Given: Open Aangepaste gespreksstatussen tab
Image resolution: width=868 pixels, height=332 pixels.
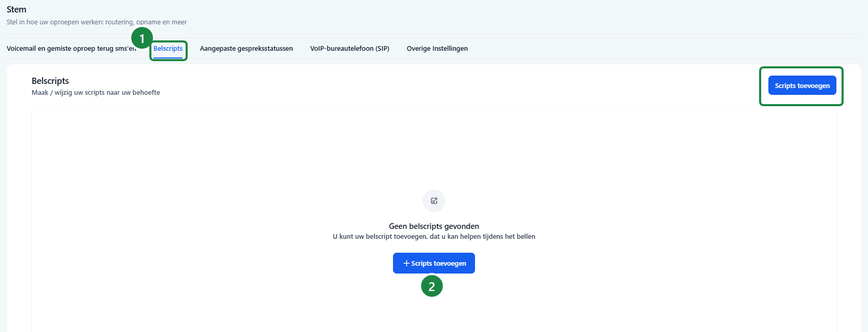Looking at the screenshot, I should tap(246, 49).
